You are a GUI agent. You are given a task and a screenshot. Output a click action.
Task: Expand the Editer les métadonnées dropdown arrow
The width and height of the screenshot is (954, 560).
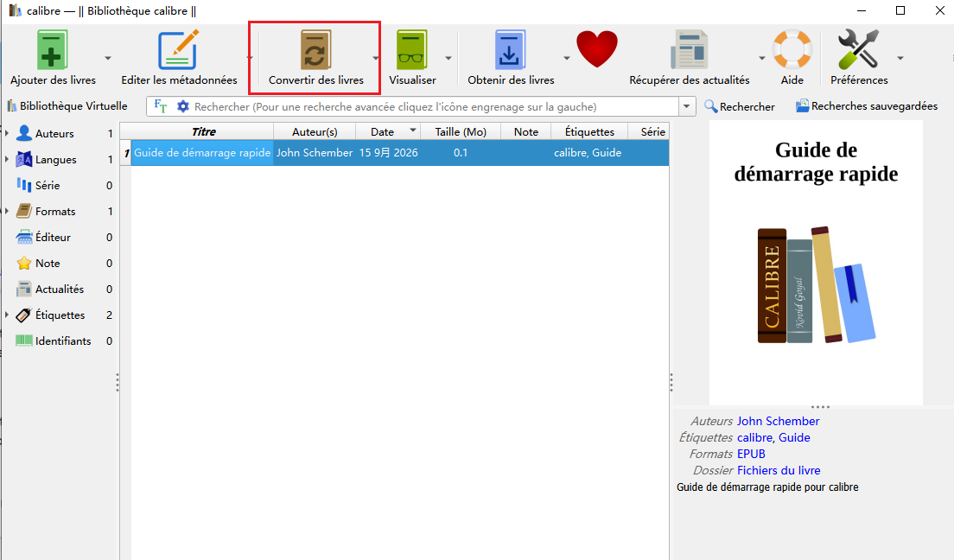[250, 59]
